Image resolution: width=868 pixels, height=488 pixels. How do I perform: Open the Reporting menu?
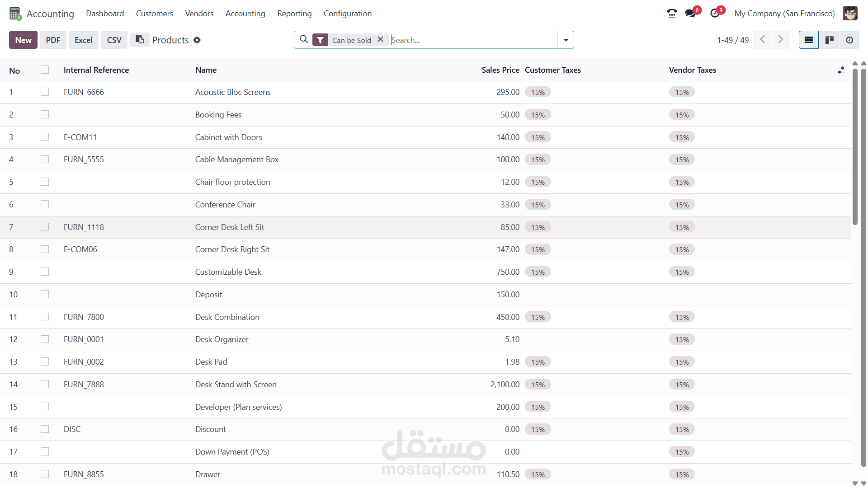point(294,14)
